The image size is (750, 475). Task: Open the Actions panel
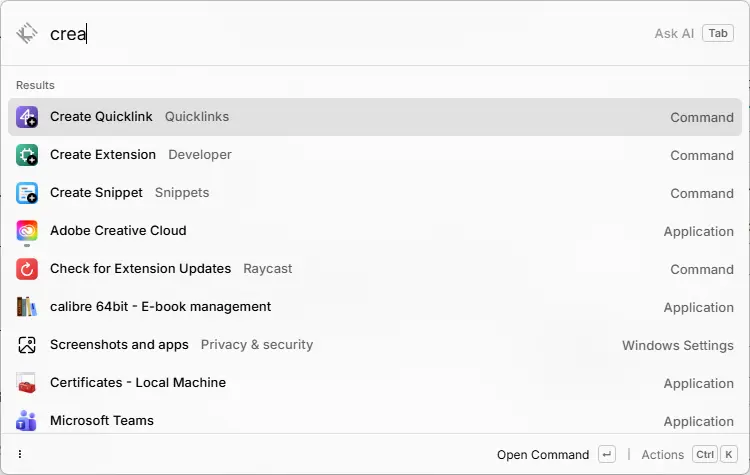[x=663, y=455]
